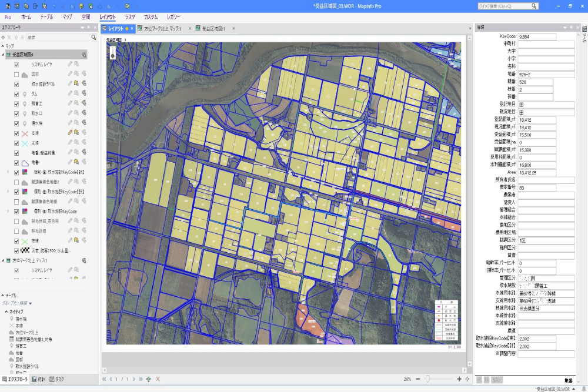This screenshot has height=392, width=588.
Task: Collapse the 受益区域図:1 map tree node
Action: 4,55
